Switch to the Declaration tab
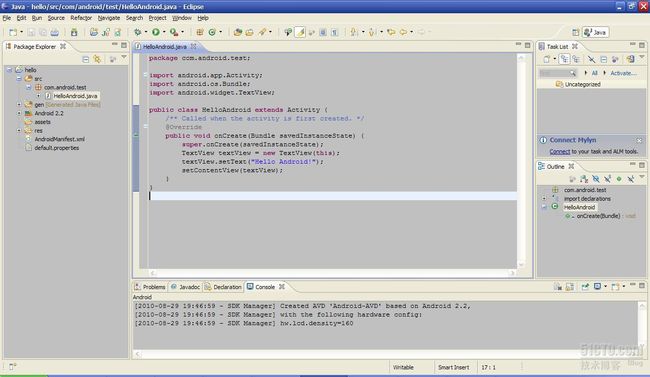The width and height of the screenshot is (650, 377). pos(223,287)
